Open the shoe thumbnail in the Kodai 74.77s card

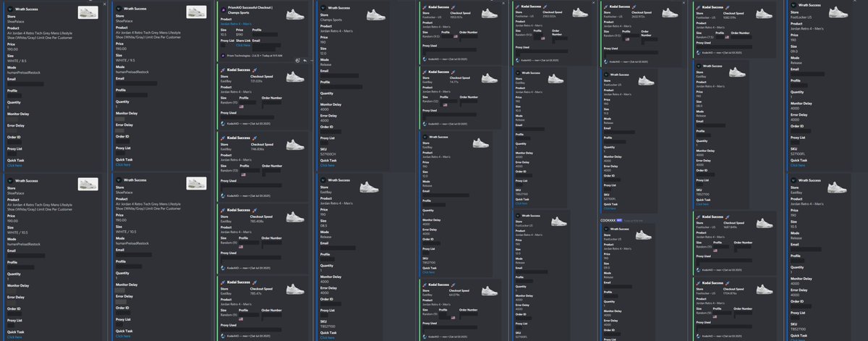coord(489,77)
